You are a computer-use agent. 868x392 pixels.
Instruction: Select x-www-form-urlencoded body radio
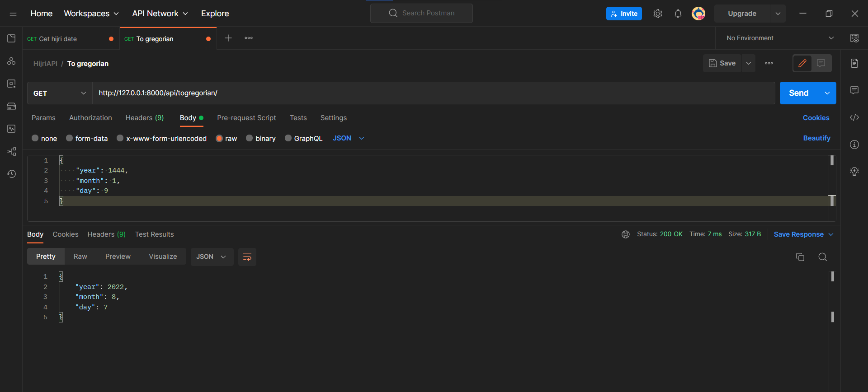(120, 138)
